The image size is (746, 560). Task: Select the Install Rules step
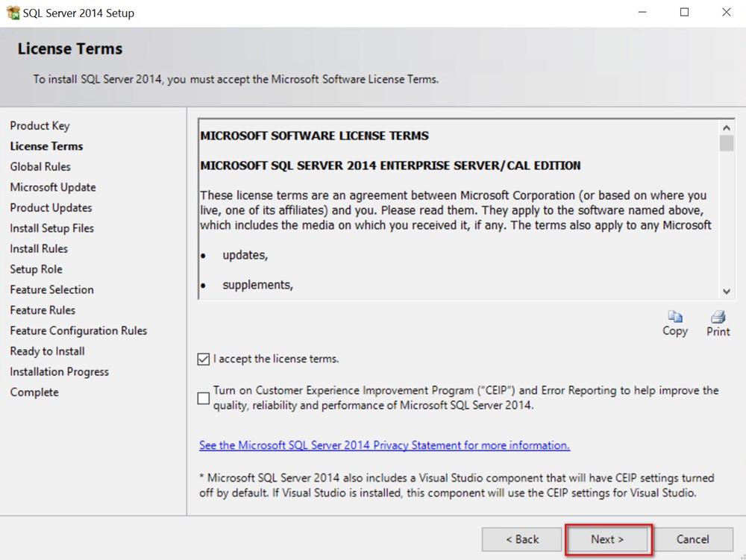39,248
